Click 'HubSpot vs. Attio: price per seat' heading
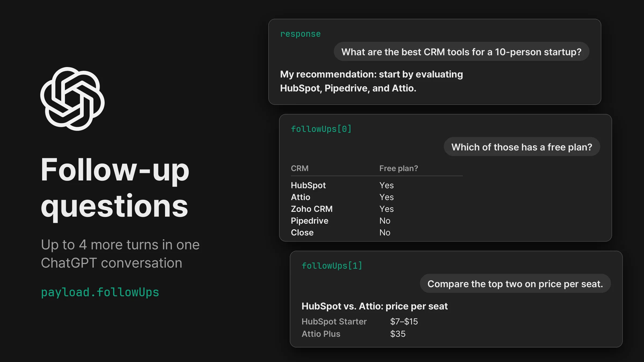Screen dimensions: 644x362 [375, 306]
